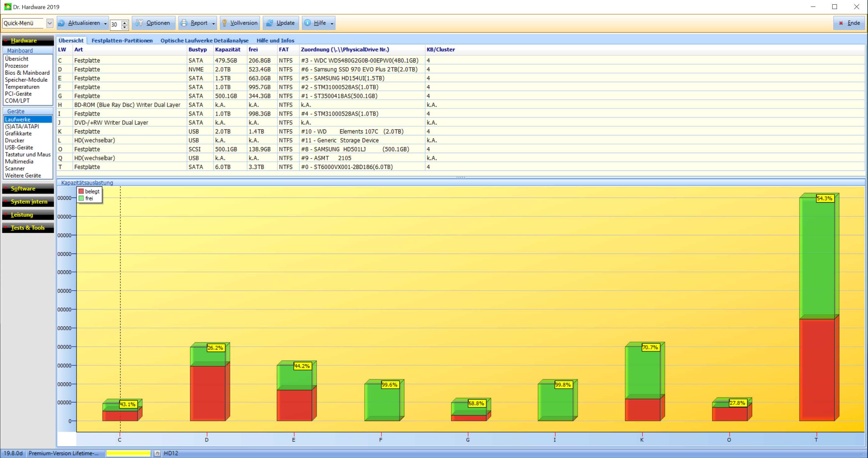Open Optionen via the tools icon

click(x=139, y=23)
